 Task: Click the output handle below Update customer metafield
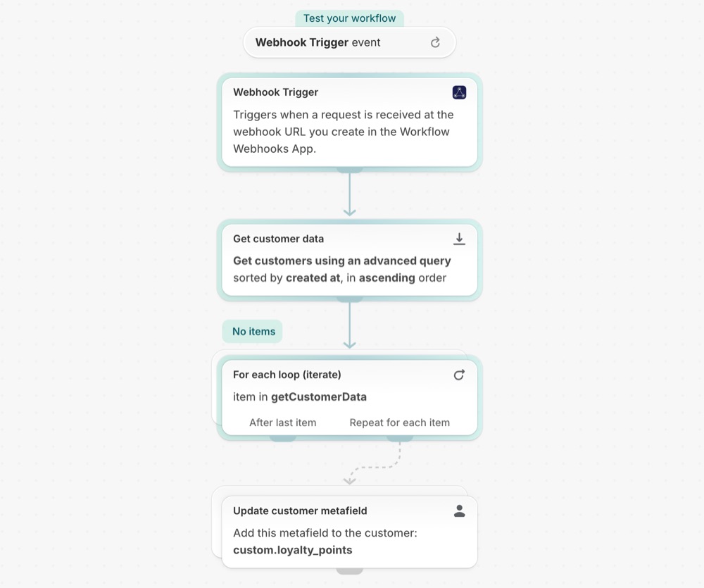click(349, 571)
